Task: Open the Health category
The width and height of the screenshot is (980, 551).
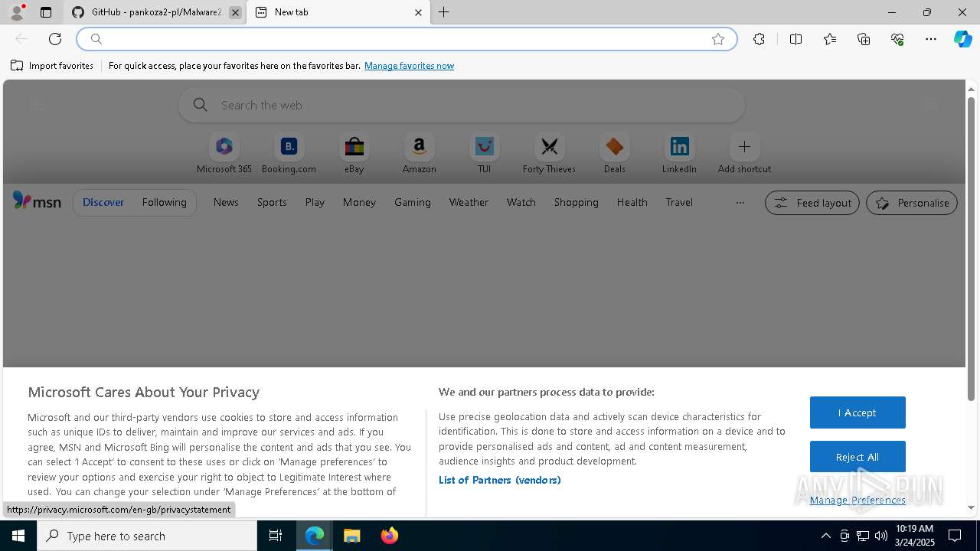Action: click(x=632, y=202)
